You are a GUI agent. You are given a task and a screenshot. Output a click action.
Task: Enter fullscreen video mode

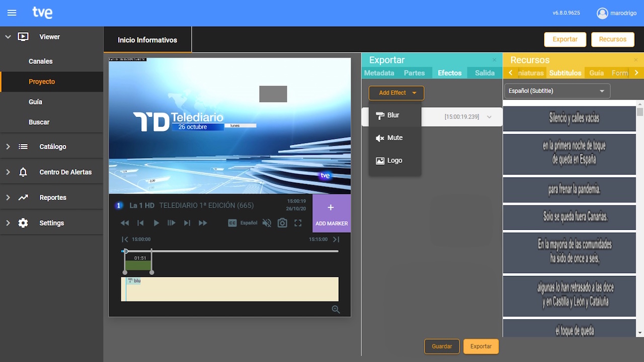click(298, 223)
